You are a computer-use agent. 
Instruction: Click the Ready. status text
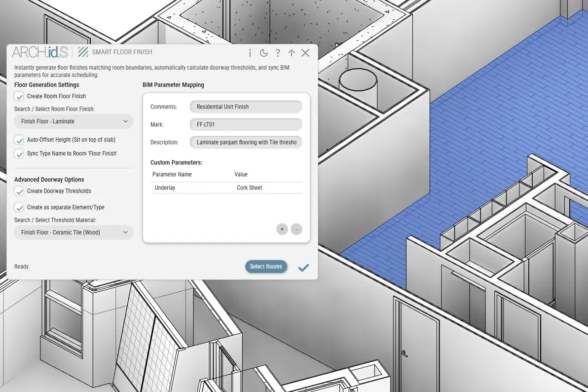pos(22,267)
